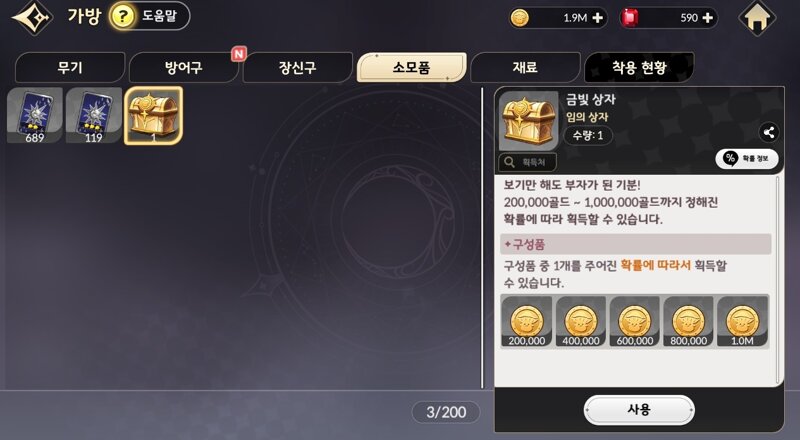Select the card item with 689 count
This screenshot has width=800, height=440.
[x=35, y=115]
